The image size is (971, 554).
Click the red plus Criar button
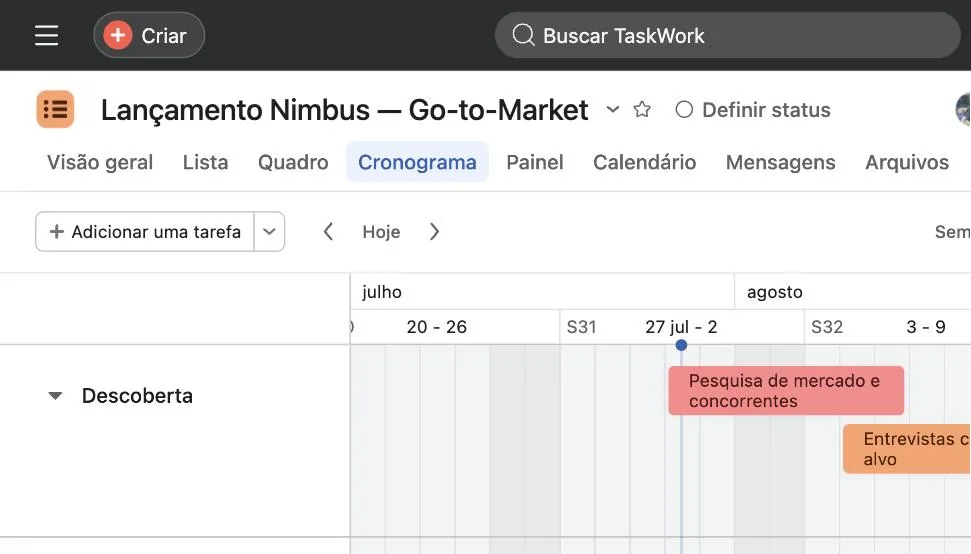tap(149, 35)
